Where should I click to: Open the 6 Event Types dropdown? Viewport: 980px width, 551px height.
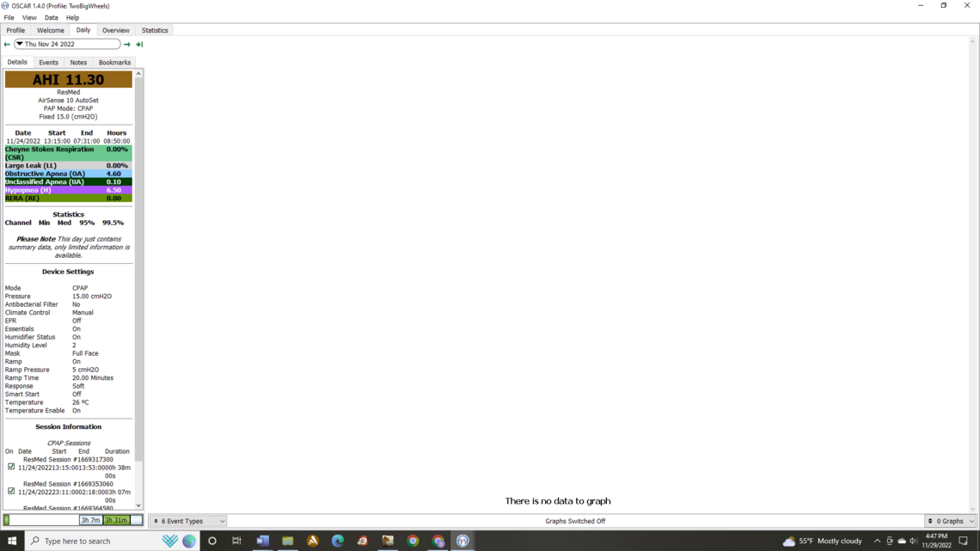point(188,521)
